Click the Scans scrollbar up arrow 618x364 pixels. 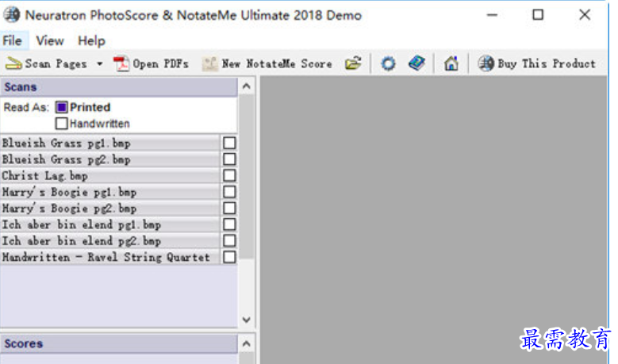pos(247,86)
